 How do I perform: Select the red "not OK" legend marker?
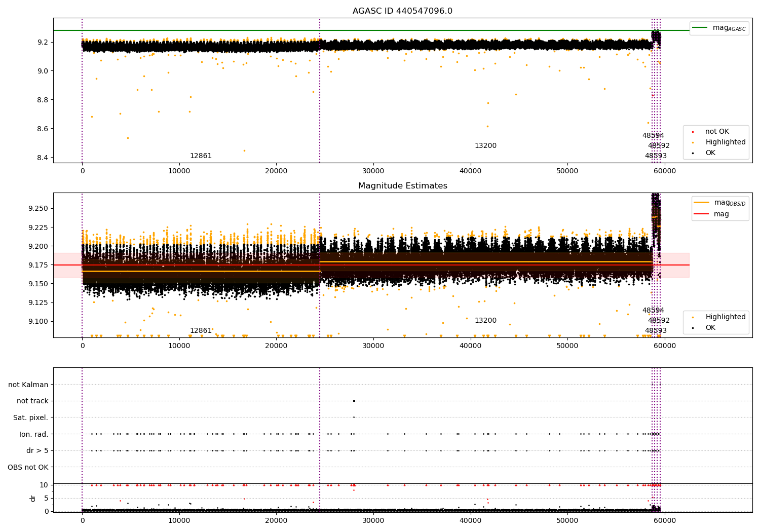coord(693,132)
